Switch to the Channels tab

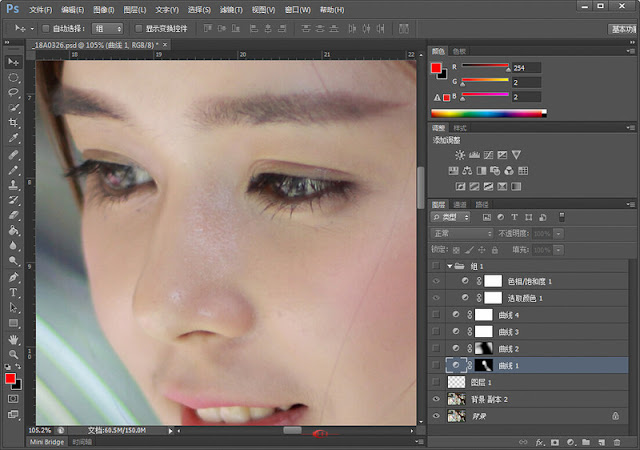point(460,205)
